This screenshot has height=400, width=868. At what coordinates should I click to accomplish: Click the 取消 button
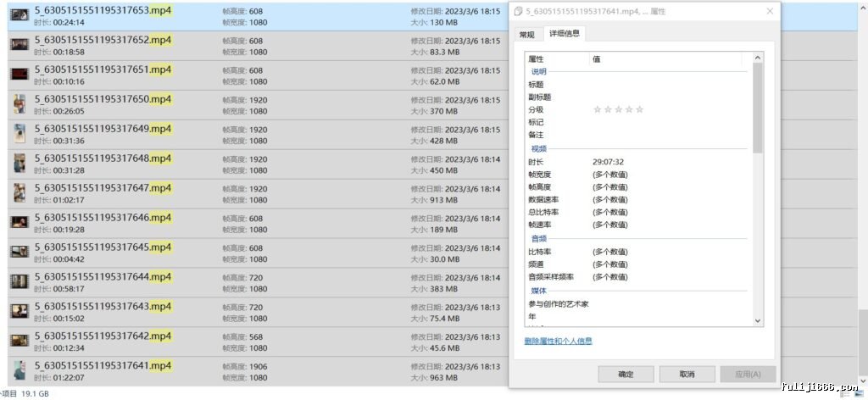(x=687, y=374)
